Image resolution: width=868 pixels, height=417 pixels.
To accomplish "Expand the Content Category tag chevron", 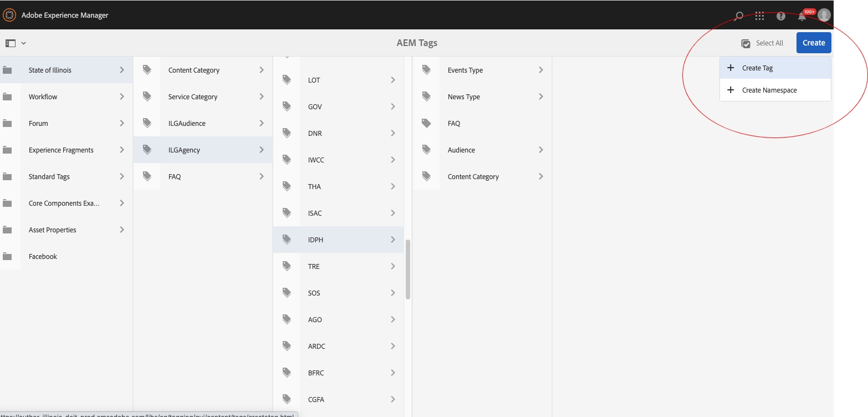I will pyautogui.click(x=262, y=70).
